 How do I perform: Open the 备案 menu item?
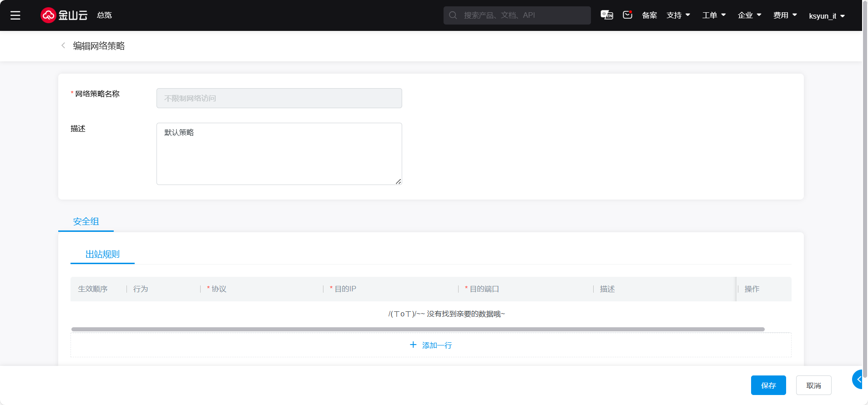649,15
